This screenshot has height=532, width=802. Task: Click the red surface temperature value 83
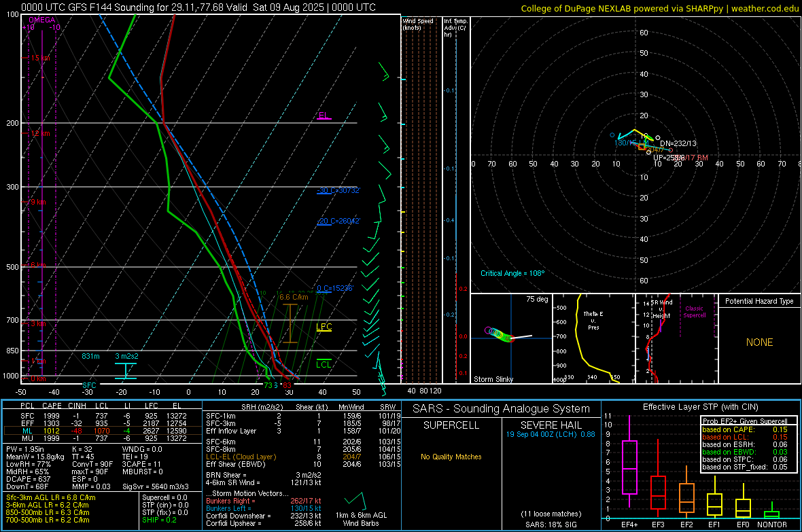(x=287, y=385)
